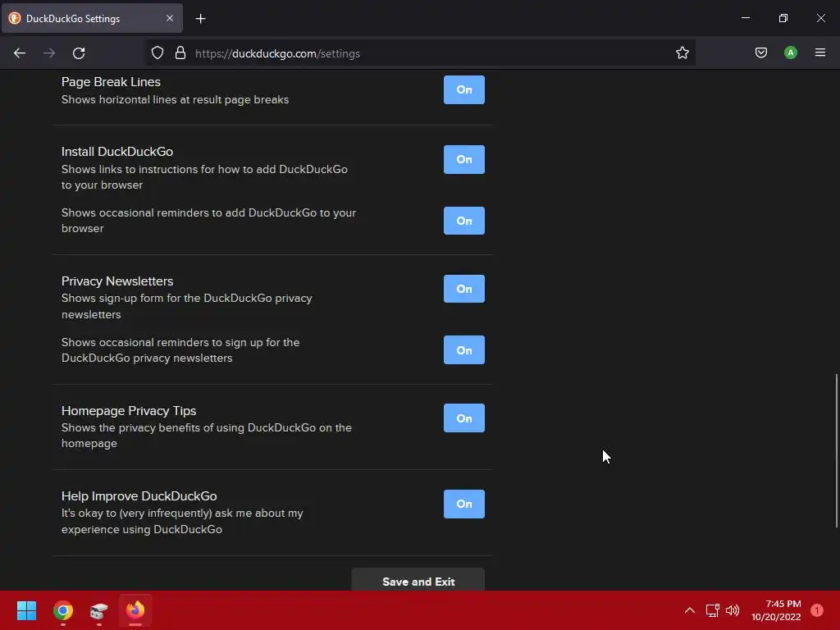Toggle Privacy Newsletters sign-up form
The image size is (840, 630).
(x=464, y=289)
